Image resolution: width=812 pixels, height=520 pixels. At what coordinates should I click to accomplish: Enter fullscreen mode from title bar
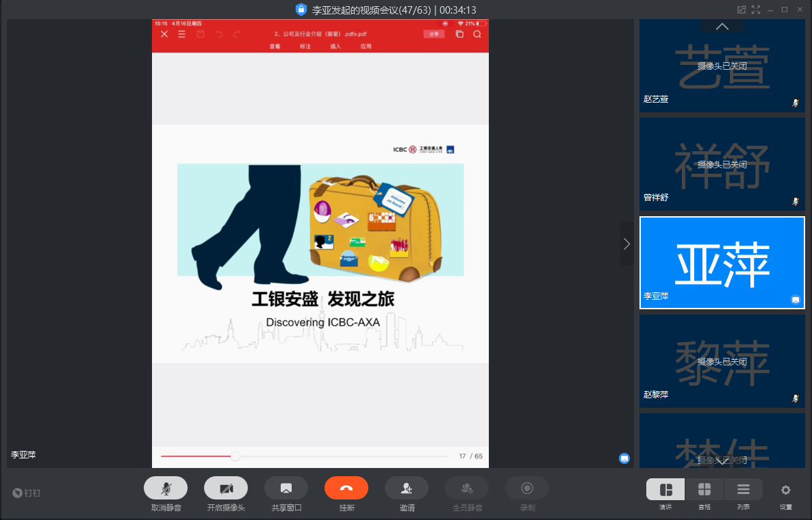point(756,10)
